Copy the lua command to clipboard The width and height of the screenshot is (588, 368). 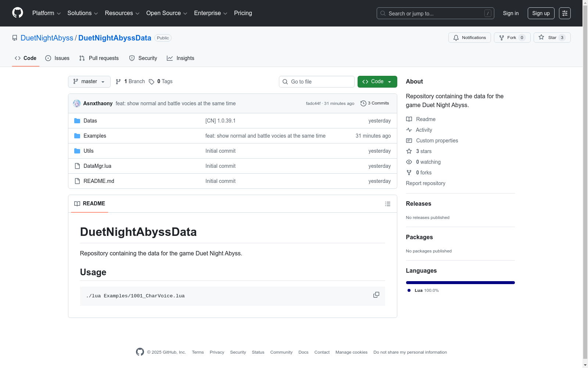[376, 295]
